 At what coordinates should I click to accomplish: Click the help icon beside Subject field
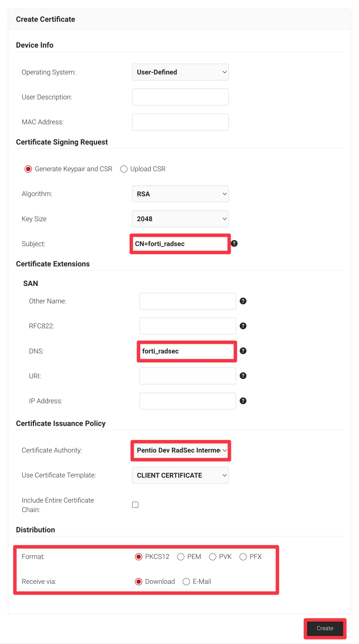click(234, 243)
